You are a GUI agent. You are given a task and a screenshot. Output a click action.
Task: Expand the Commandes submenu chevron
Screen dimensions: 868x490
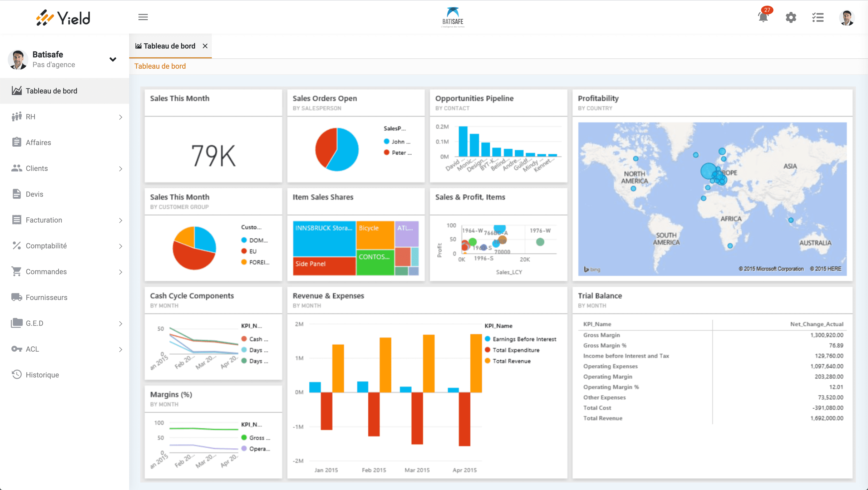pos(121,272)
